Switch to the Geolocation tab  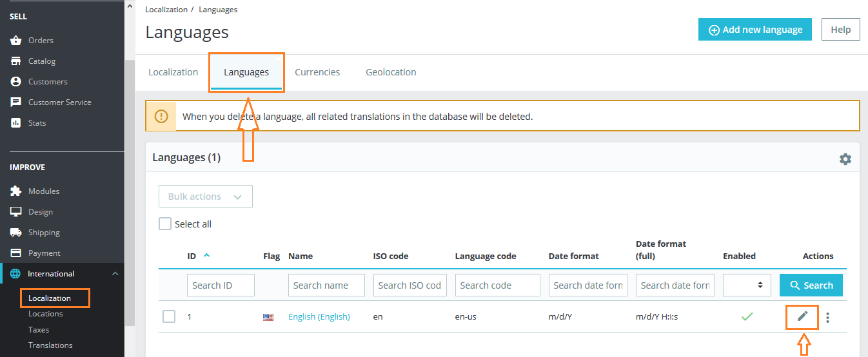[391, 72]
